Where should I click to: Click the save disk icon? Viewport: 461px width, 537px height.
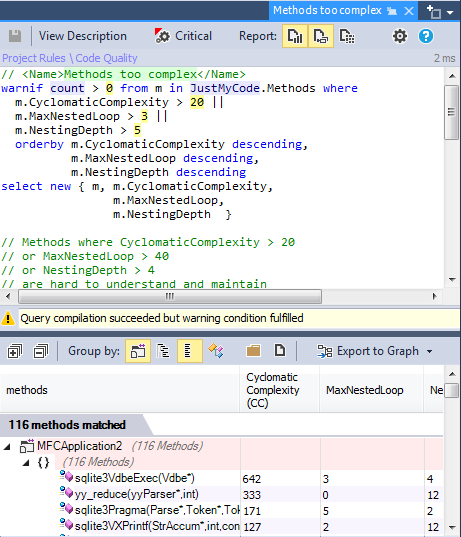pos(15,36)
